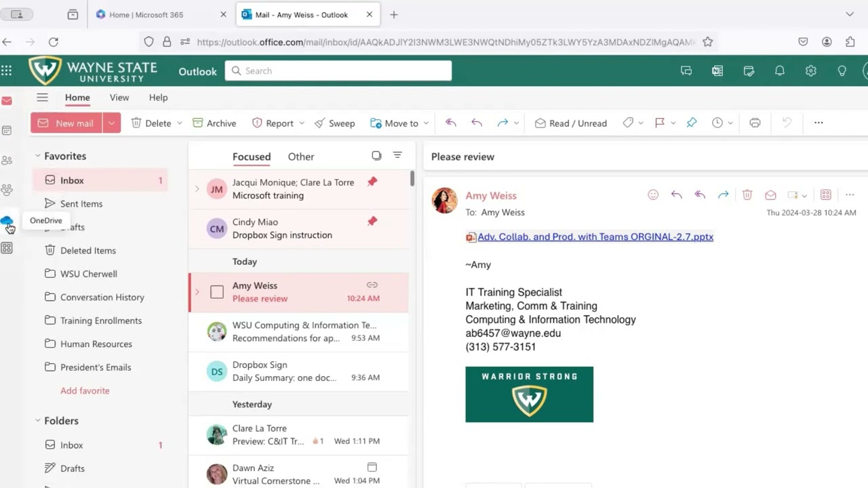
Task: Open OneDrive from the left rail
Action: click(x=7, y=221)
